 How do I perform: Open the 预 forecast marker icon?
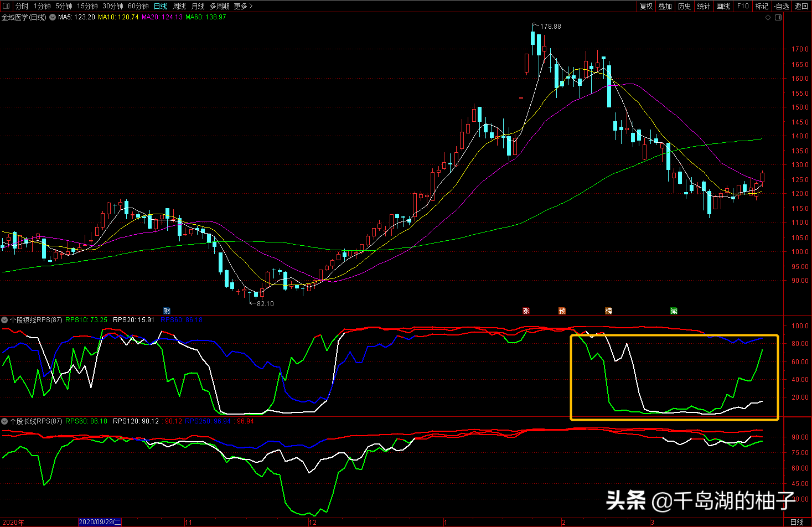pyautogui.click(x=562, y=311)
